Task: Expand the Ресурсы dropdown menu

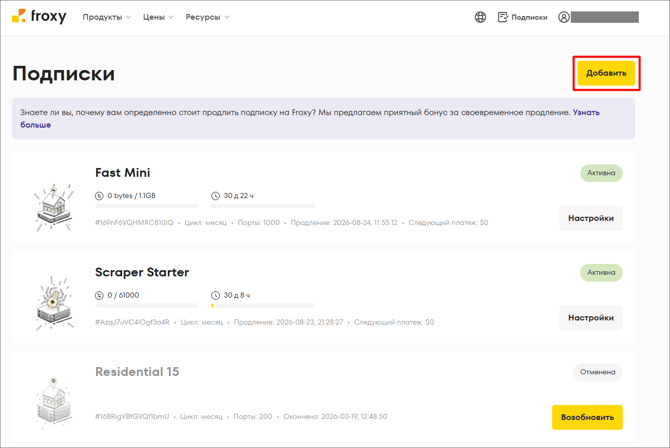Action: (207, 17)
